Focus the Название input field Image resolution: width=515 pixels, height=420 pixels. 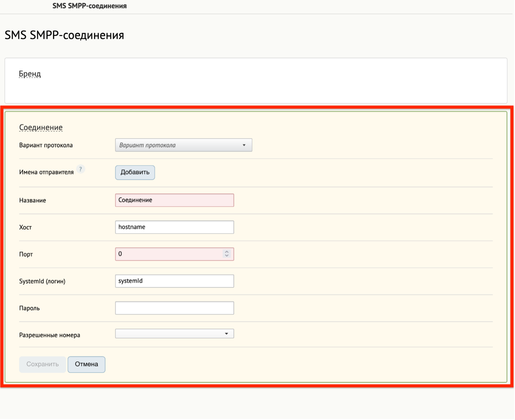[175, 200]
